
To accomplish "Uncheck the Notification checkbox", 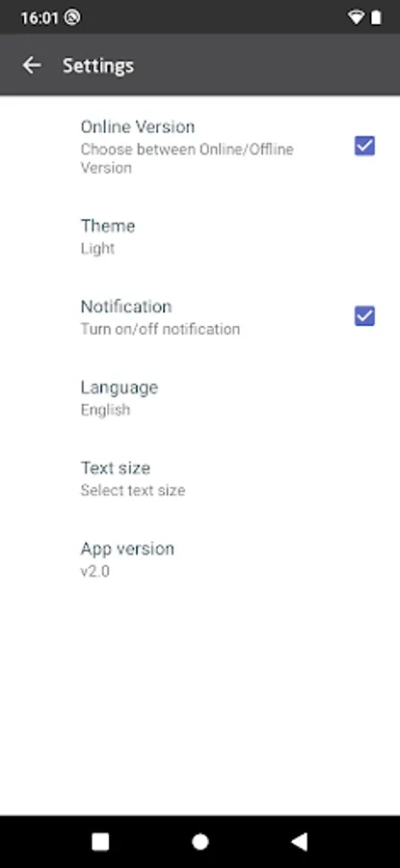I will (364, 316).
